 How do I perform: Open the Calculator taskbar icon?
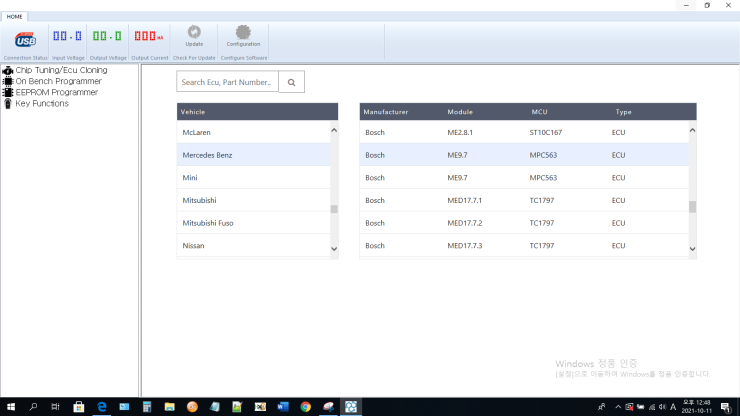coord(147,407)
